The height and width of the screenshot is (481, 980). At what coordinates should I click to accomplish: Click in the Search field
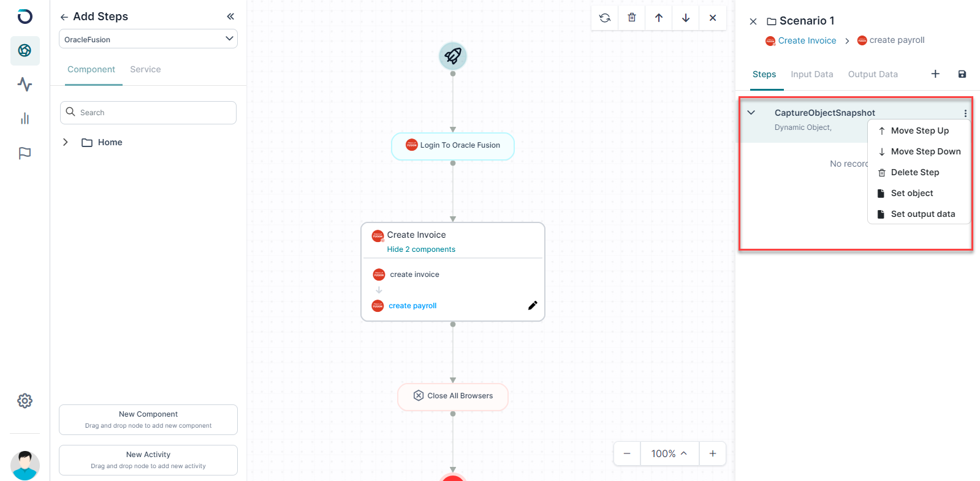(148, 113)
